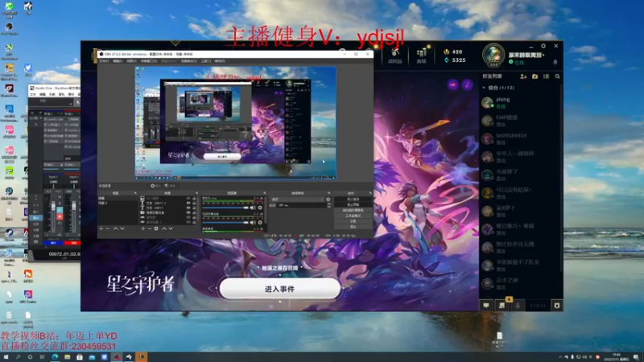Toggle visibility of first OBS source row
The width and height of the screenshot is (644, 362).
[x=188, y=198]
